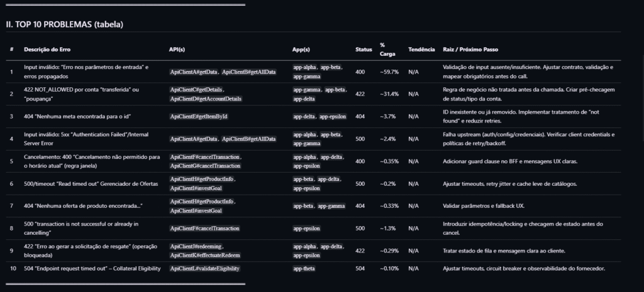
Task: Select the "5xx Authentication Failed" description
Action: point(86,139)
